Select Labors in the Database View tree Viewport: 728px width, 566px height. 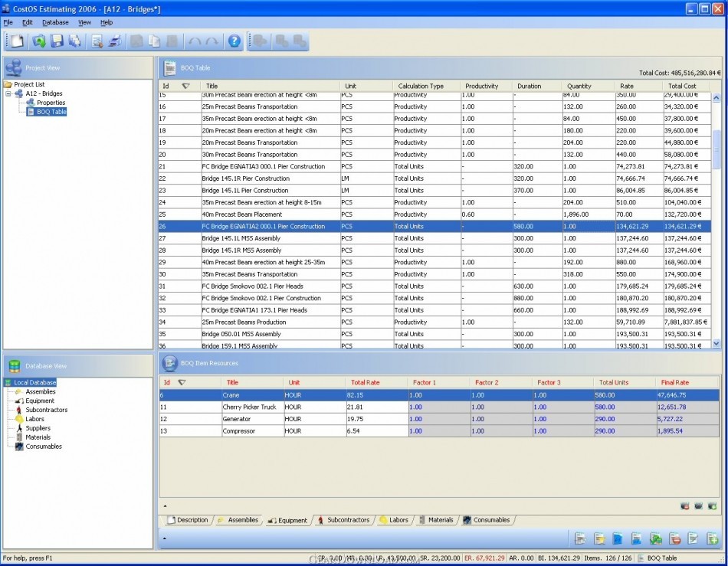coord(34,419)
